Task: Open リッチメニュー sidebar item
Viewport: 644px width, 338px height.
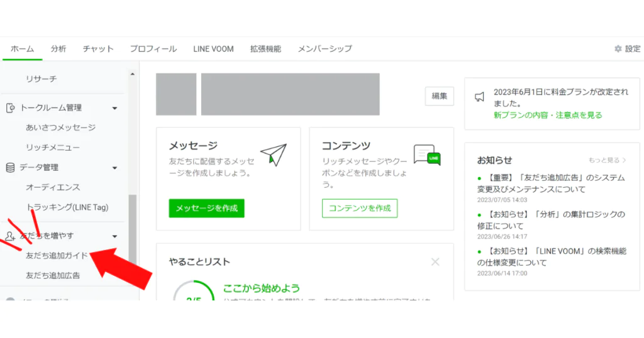Action: coord(53,147)
